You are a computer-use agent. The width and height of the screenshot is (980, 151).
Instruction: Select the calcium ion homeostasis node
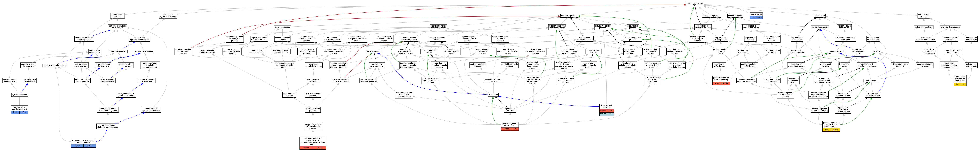(971, 65)
